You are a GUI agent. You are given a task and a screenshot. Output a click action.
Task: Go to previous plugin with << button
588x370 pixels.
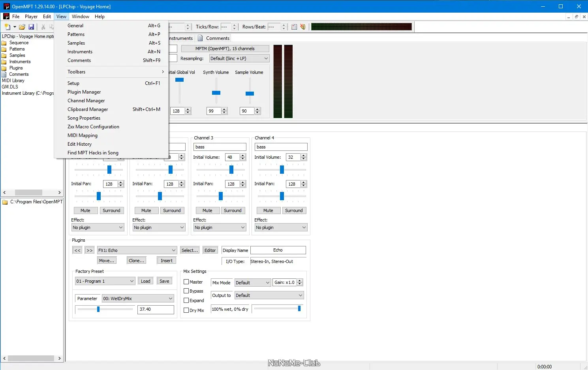click(77, 250)
